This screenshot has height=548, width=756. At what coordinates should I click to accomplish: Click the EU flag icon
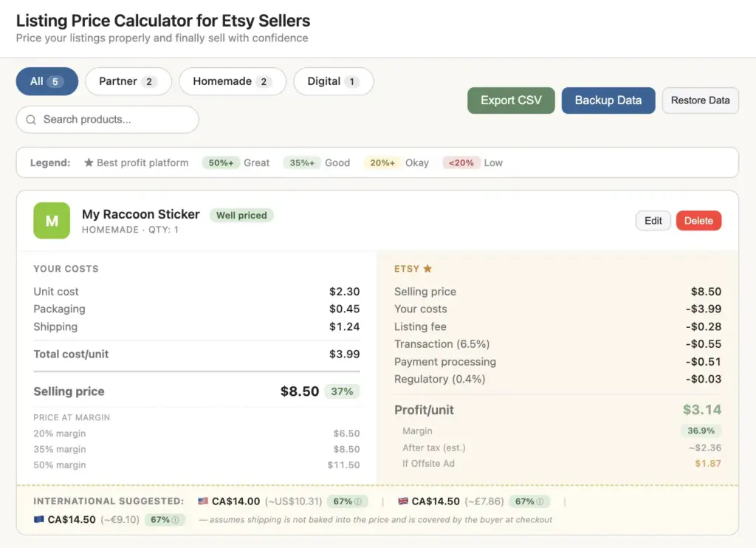tap(38, 519)
